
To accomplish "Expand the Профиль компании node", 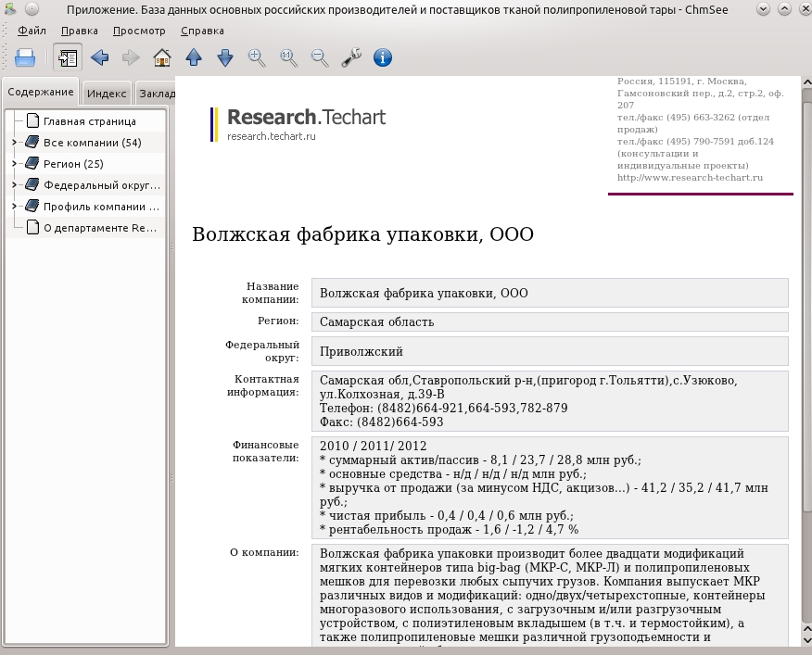I will pyautogui.click(x=14, y=206).
